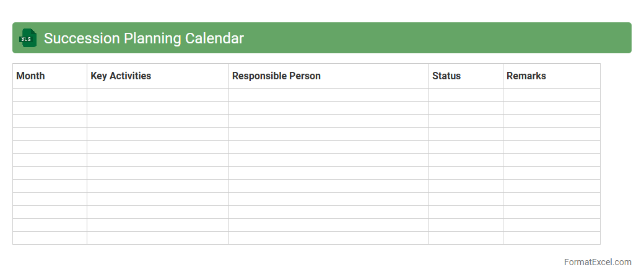Select the Month column header
The height and width of the screenshot is (280, 644).
(30, 76)
